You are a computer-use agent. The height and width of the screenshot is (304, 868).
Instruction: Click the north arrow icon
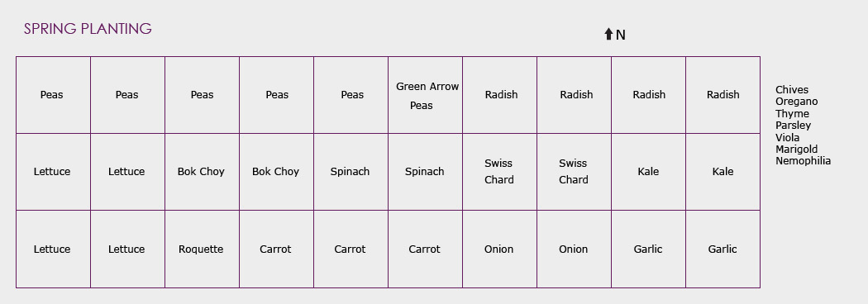pyautogui.click(x=608, y=34)
